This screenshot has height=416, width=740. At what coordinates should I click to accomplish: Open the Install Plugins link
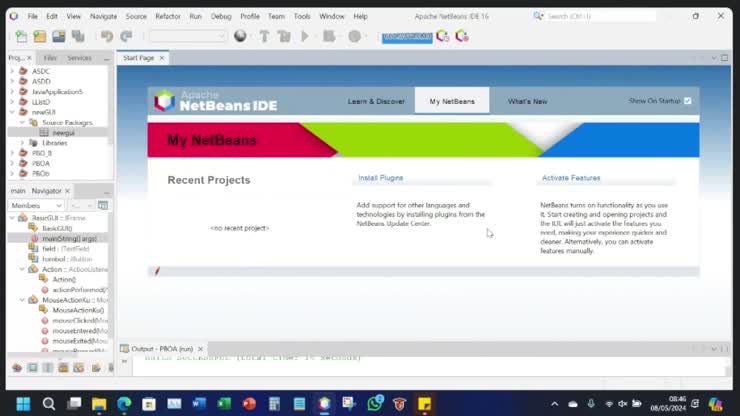[x=381, y=178]
